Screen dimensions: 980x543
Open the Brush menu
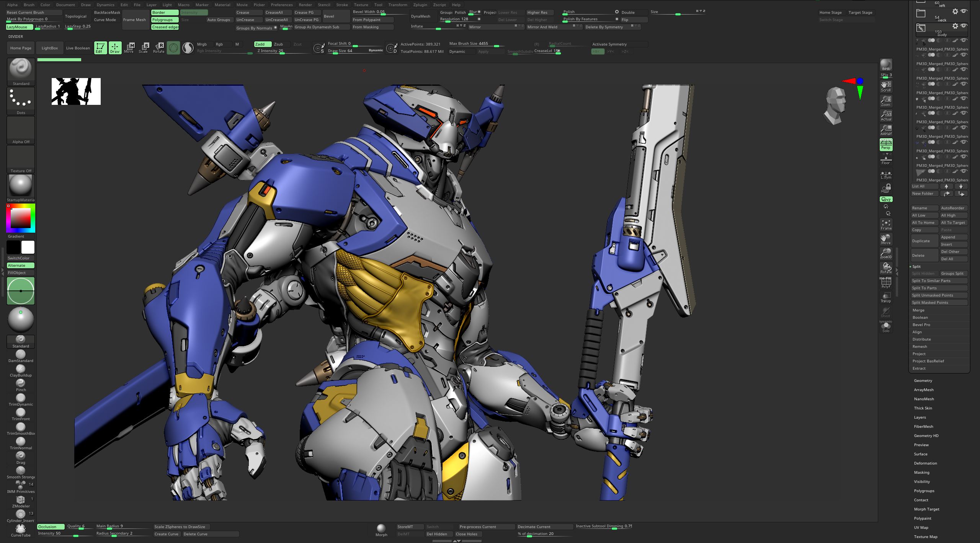point(29,5)
